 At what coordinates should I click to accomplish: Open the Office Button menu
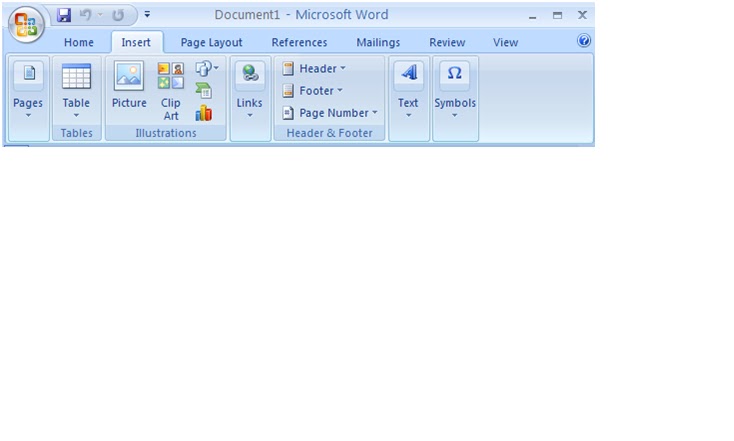point(26,25)
